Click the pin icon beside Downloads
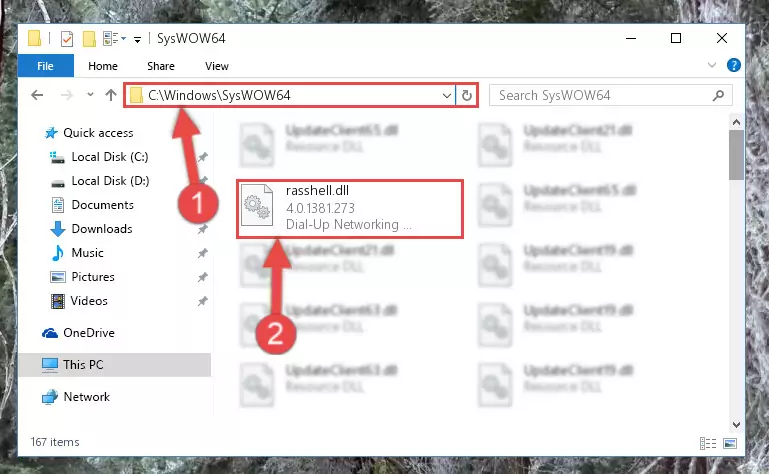Screen dimensions: 769x474 [x=203, y=229]
